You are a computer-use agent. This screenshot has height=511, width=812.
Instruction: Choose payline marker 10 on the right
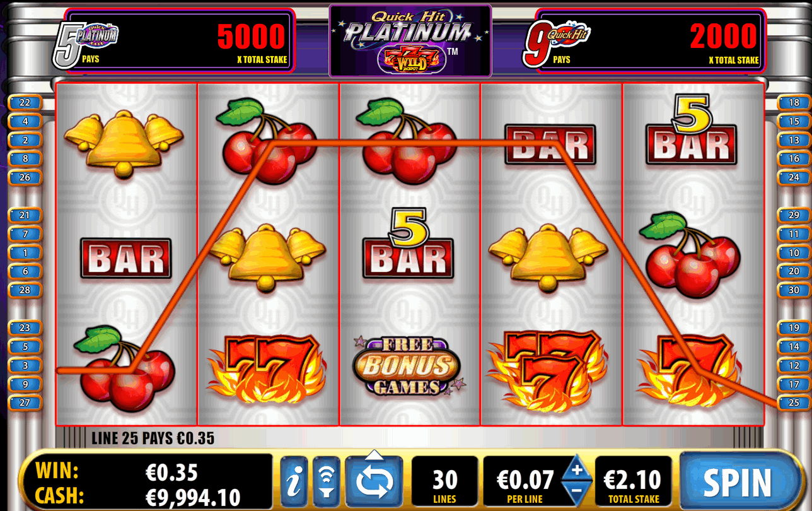pos(794,253)
